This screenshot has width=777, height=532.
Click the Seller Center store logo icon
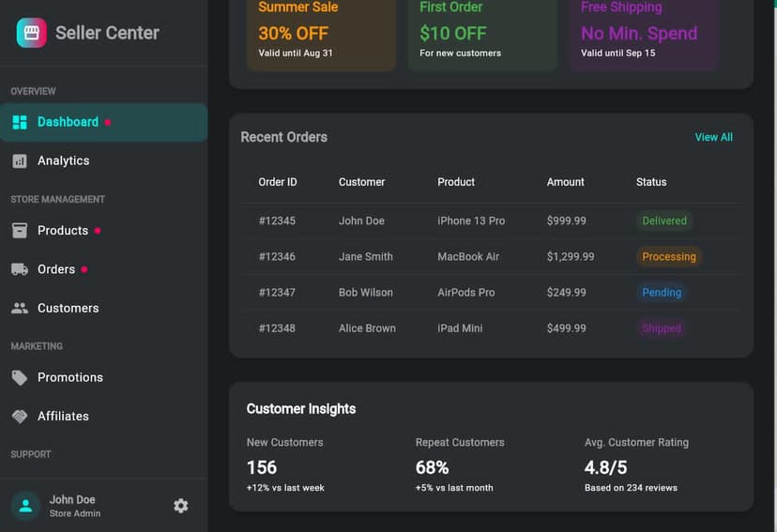[x=32, y=33]
